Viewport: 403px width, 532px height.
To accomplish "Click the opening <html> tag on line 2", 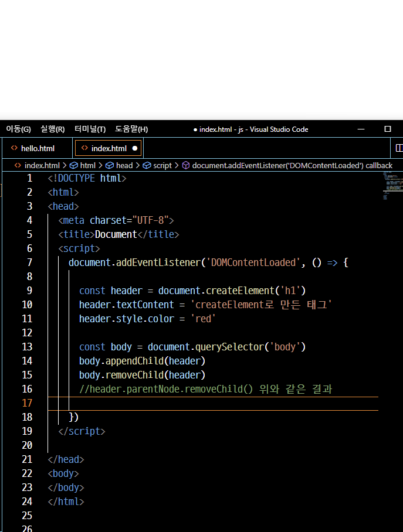I will point(63,192).
